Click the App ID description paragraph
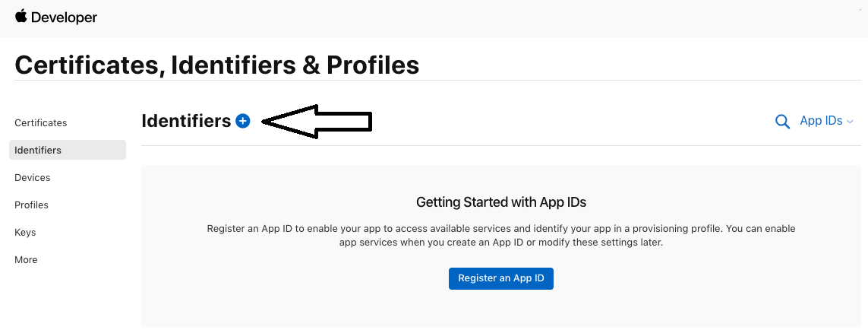868x330 pixels. pos(501,235)
